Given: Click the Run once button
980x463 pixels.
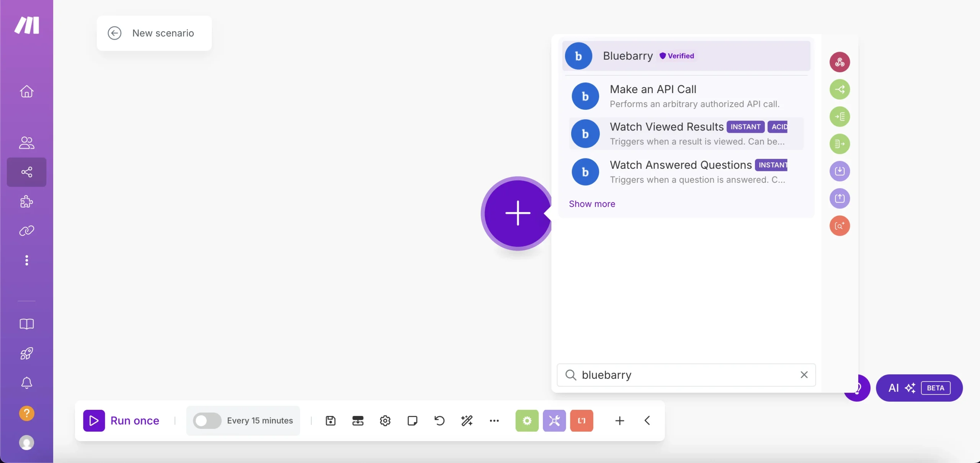Looking at the screenshot, I should point(121,421).
